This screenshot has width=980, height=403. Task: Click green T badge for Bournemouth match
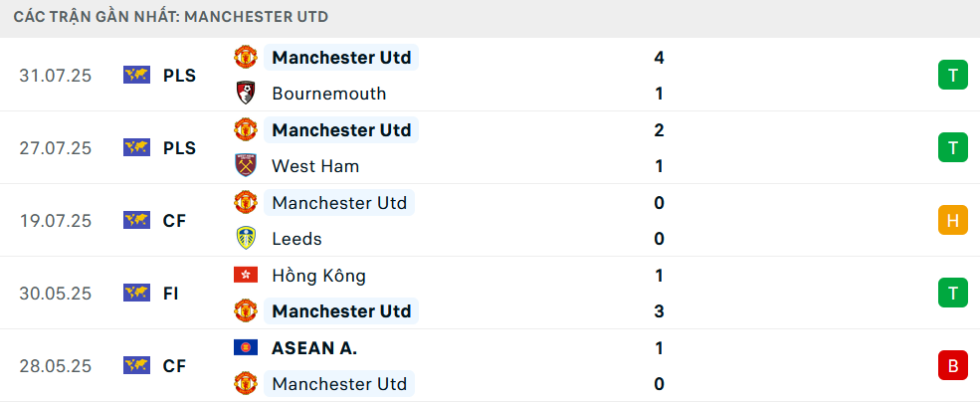952,75
